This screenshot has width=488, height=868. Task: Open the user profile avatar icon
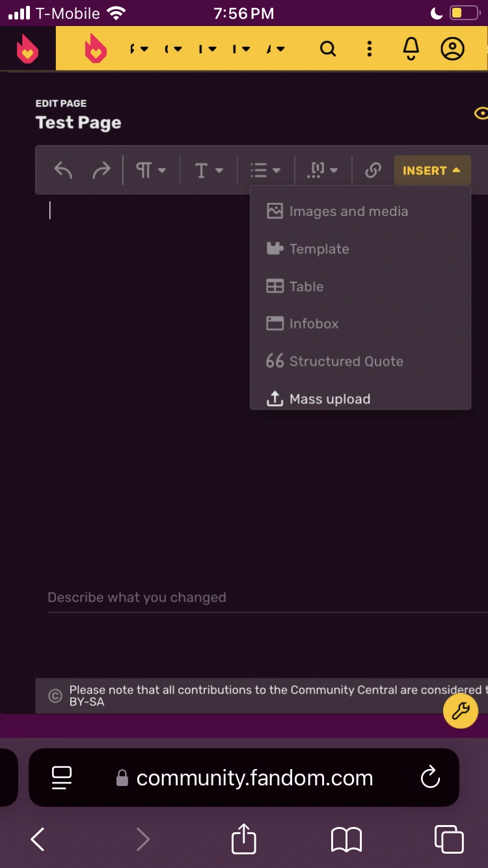(453, 49)
